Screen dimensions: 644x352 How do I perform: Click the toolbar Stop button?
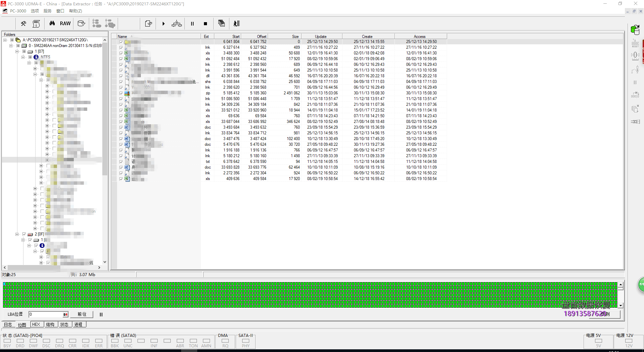tap(205, 24)
